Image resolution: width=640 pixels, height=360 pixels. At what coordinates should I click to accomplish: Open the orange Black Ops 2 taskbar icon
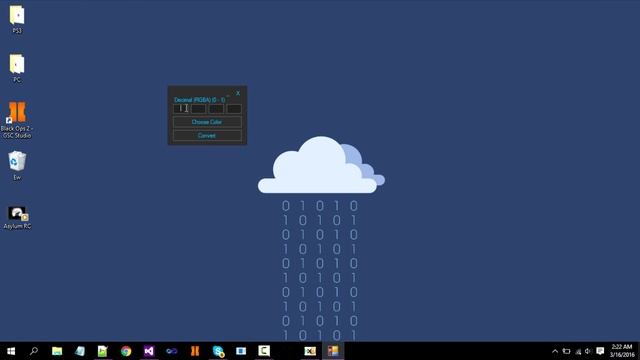(195, 351)
